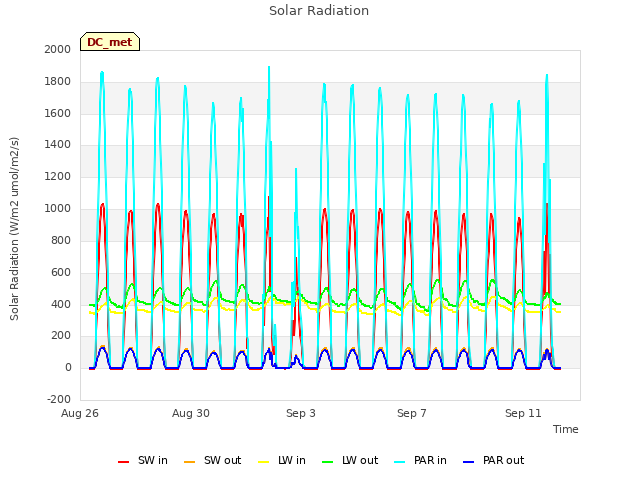Select the LW in legend label
Image resolution: width=640 pixels, height=480 pixels.
click(x=292, y=460)
